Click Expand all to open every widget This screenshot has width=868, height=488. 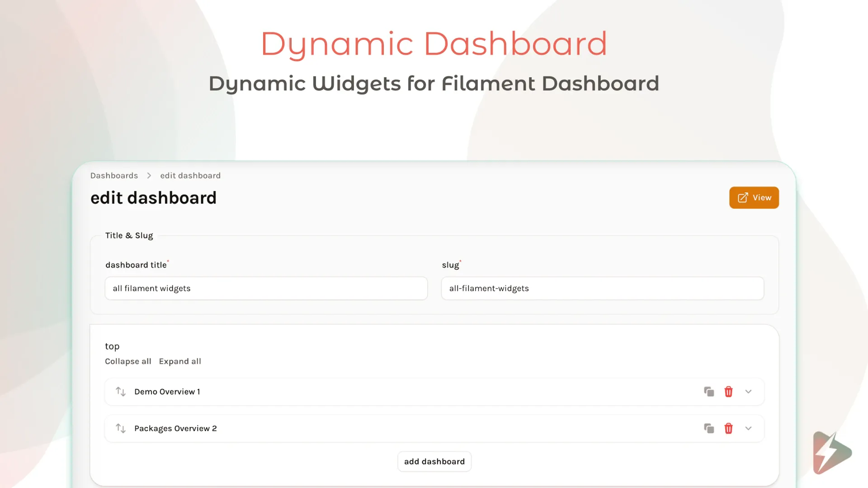pyautogui.click(x=180, y=361)
